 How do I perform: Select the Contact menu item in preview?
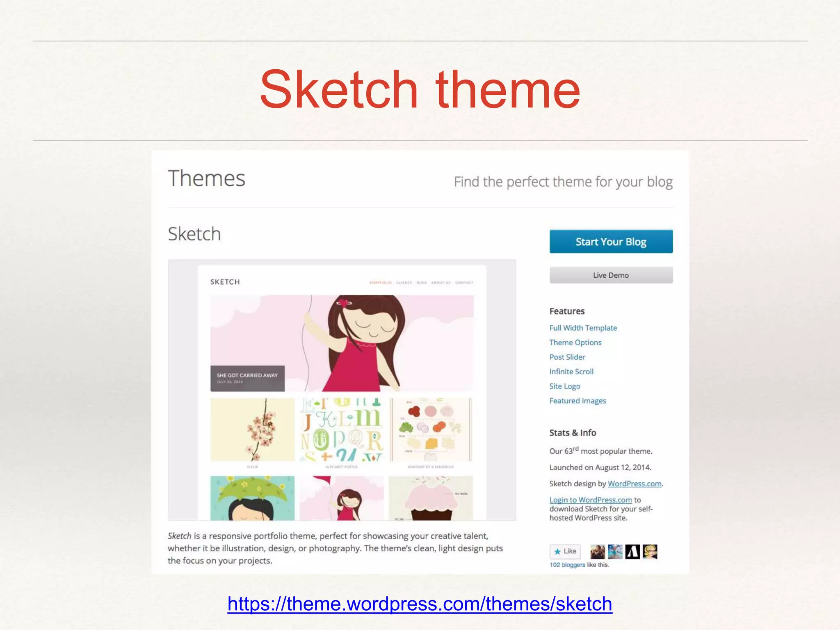(464, 283)
